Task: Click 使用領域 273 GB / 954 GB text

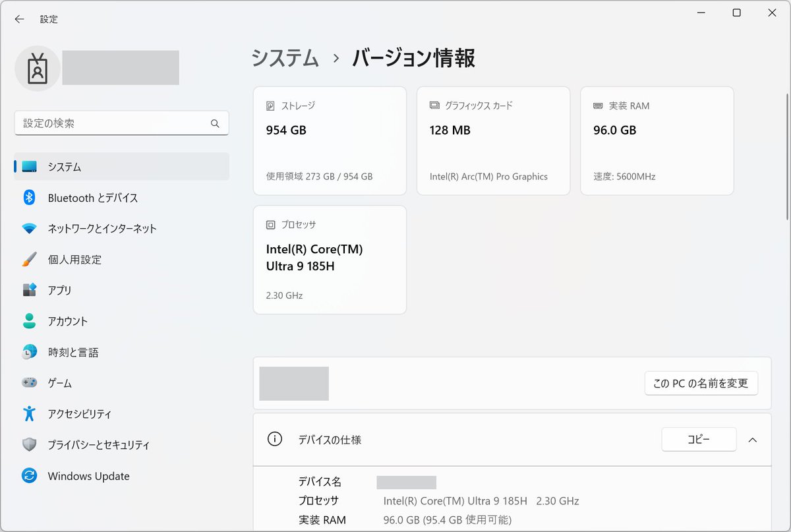Action: point(319,177)
